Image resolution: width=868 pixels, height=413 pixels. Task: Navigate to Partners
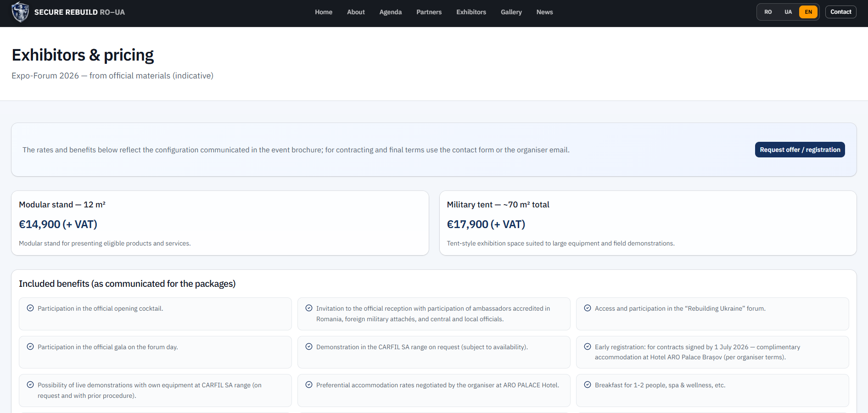[x=429, y=12]
